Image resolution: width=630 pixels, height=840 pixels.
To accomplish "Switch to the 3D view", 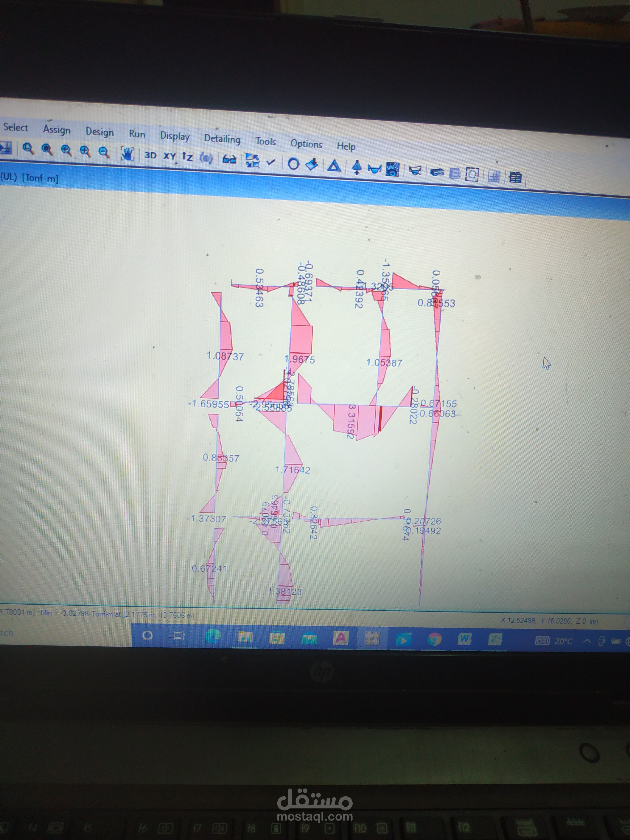I will (x=150, y=155).
